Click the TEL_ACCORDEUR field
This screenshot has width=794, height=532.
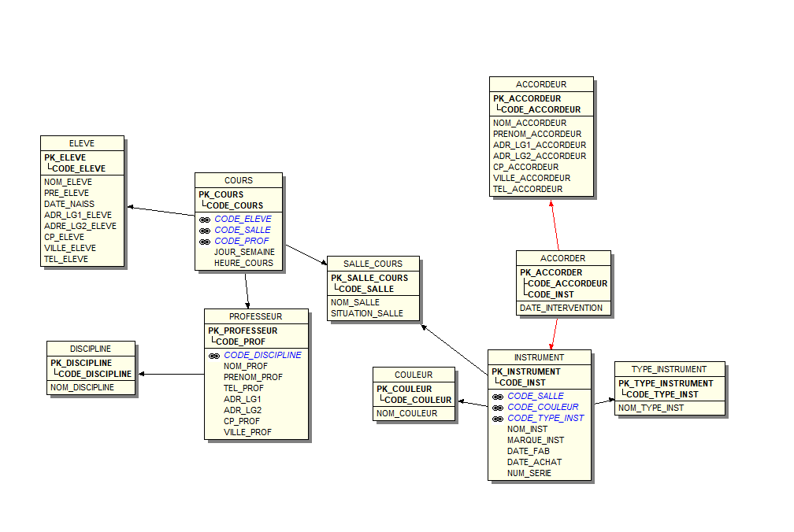(528, 189)
